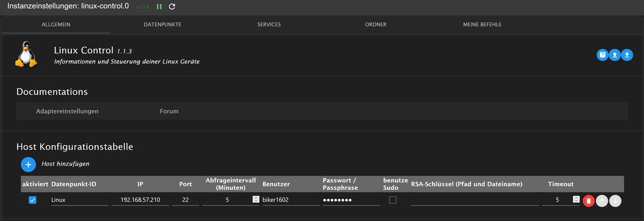Edit the Datenpunkt-ID field containing Linux
Image resolution: width=644 pixels, height=221 pixels.
point(79,200)
